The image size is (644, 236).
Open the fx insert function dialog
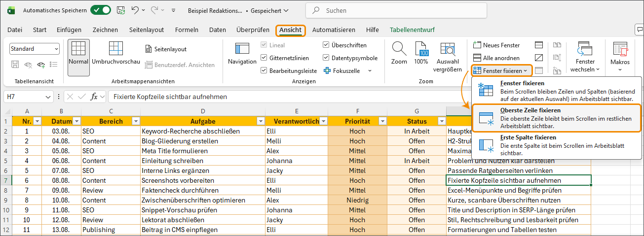[x=94, y=97]
